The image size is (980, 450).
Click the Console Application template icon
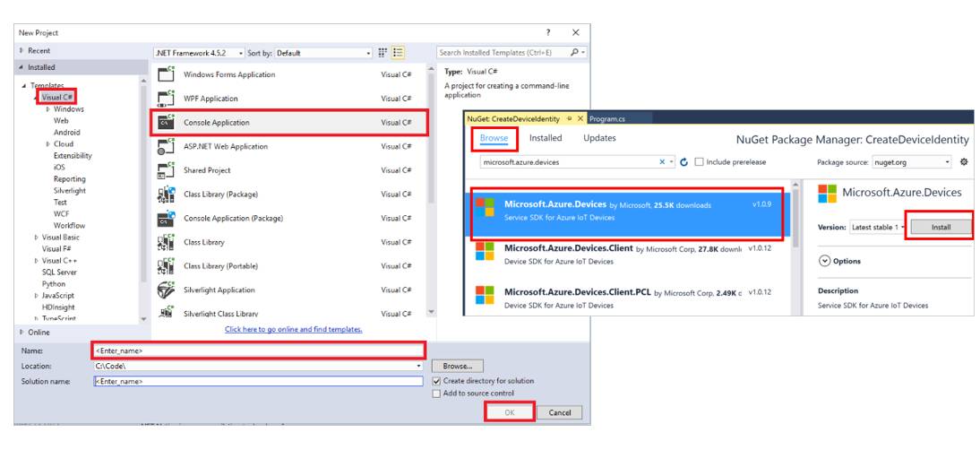point(167,122)
